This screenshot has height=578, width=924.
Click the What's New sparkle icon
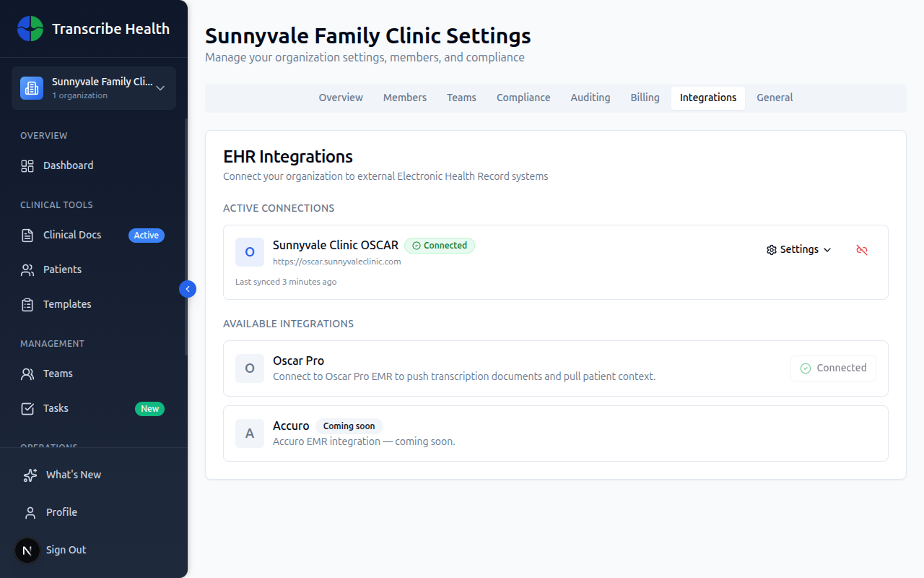click(x=29, y=475)
